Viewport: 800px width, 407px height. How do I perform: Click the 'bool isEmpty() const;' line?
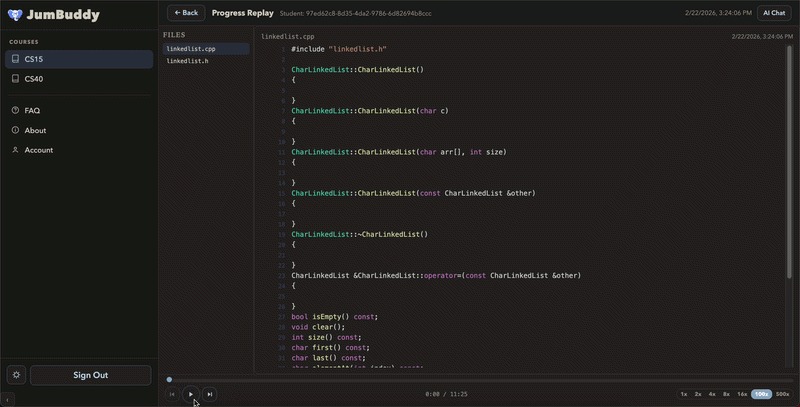tap(335, 317)
